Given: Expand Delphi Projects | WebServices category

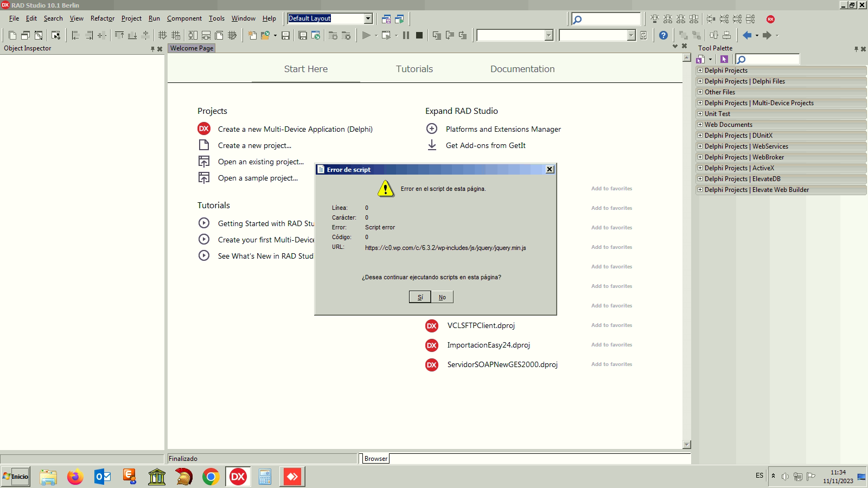Looking at the screenshot, I should [700, 146].
